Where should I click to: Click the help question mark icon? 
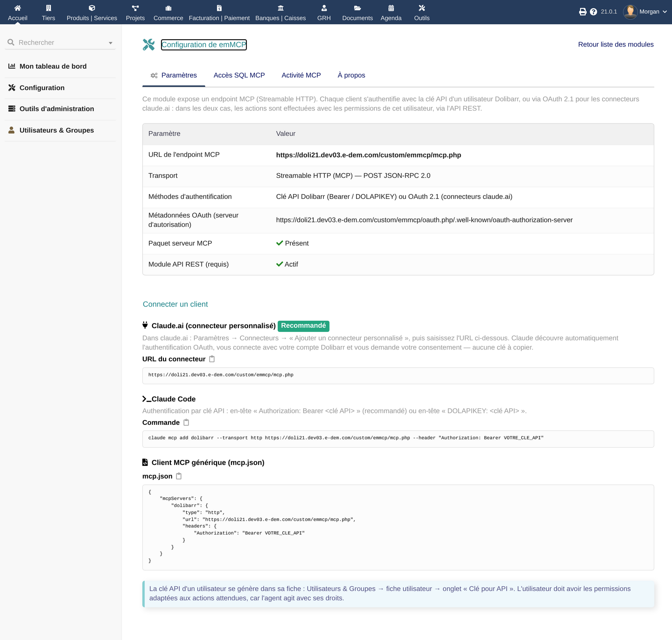pos(594,12)
